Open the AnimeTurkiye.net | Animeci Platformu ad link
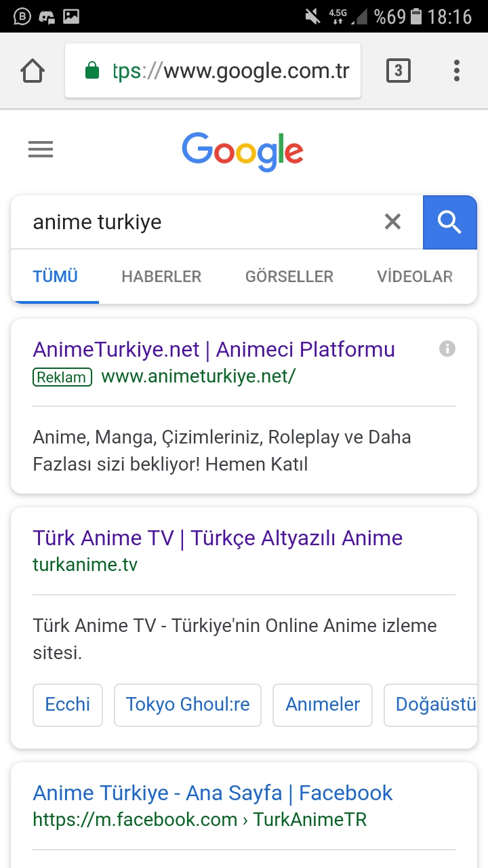Screen dimensions: 488x868 point(213,349)
